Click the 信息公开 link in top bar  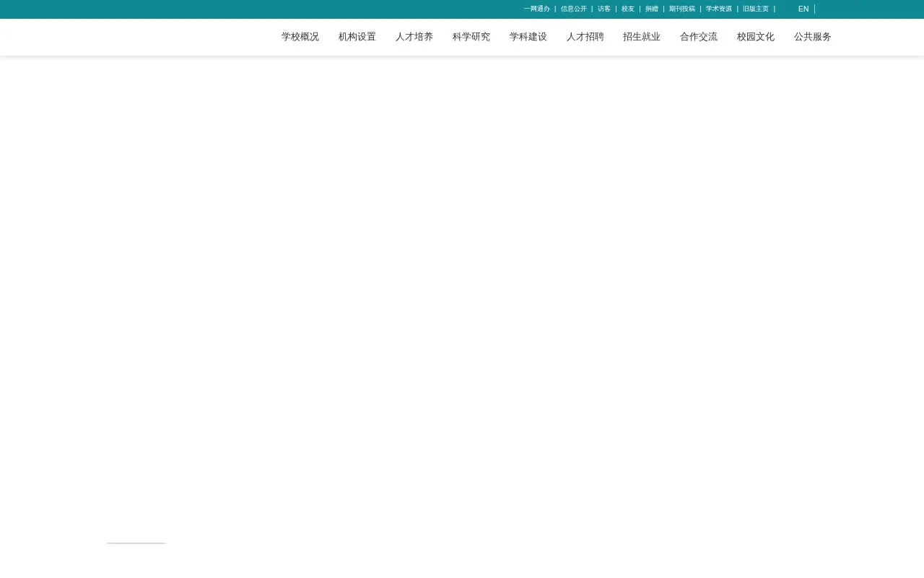(x=574, y=9)
